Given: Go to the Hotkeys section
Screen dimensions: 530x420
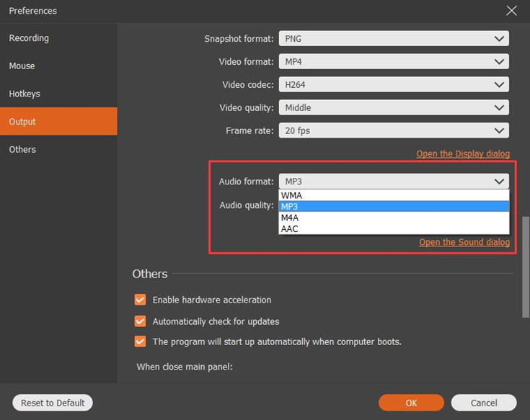Looking at the screenshot, I should point(25,94).
